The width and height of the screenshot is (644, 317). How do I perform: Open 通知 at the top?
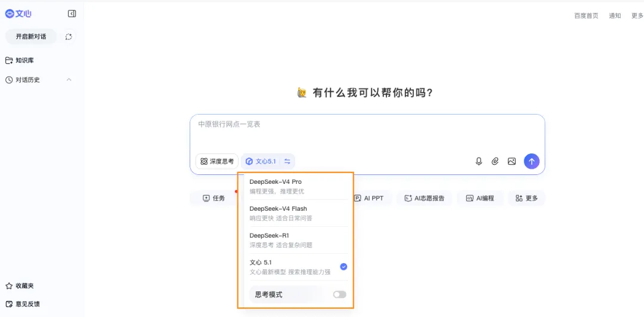tap(615, 16)
